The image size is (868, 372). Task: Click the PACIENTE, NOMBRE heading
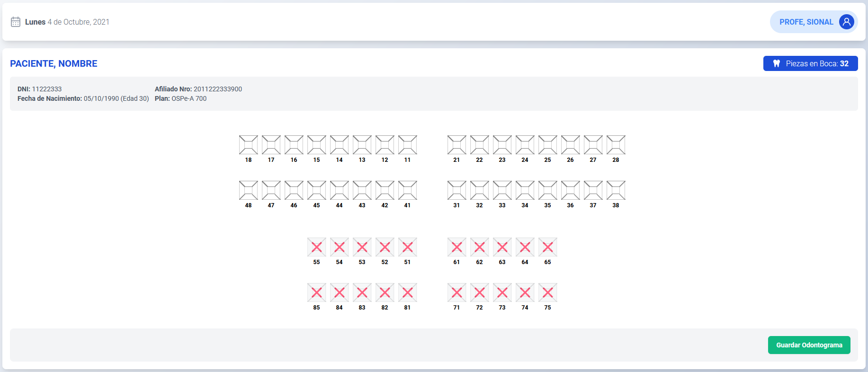coord(54,63)
